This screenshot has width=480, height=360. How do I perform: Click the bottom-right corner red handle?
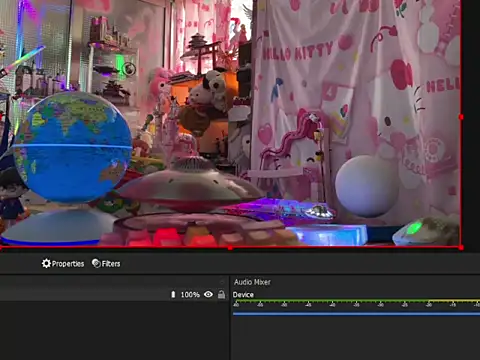pyautogui.click(x=461, y=248)
